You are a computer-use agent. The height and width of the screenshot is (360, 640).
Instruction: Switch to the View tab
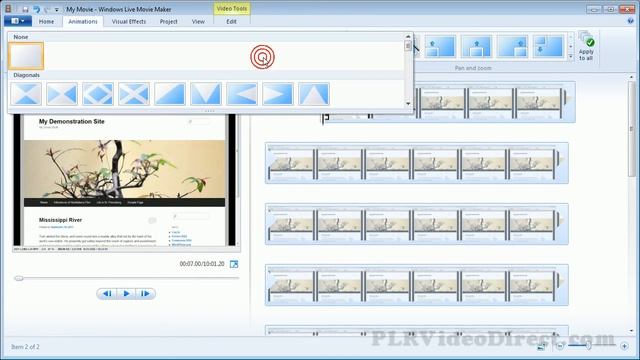click(x=198, y=22)
